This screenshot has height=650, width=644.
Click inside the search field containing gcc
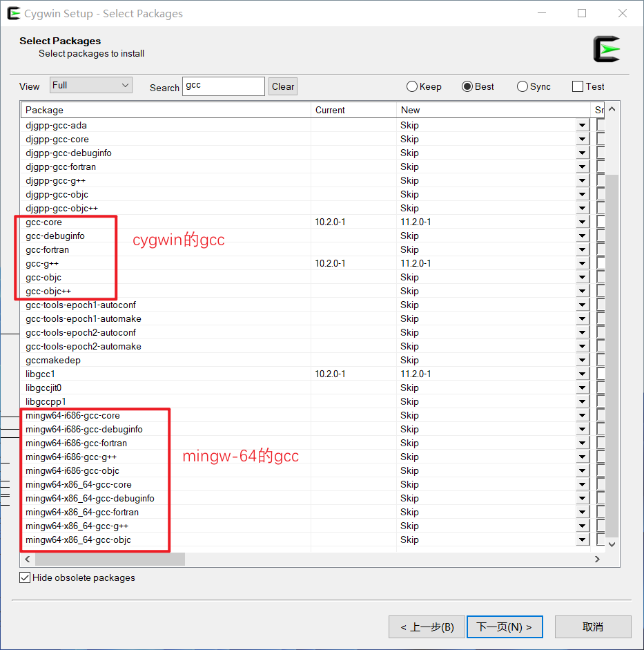coord(223,86)
